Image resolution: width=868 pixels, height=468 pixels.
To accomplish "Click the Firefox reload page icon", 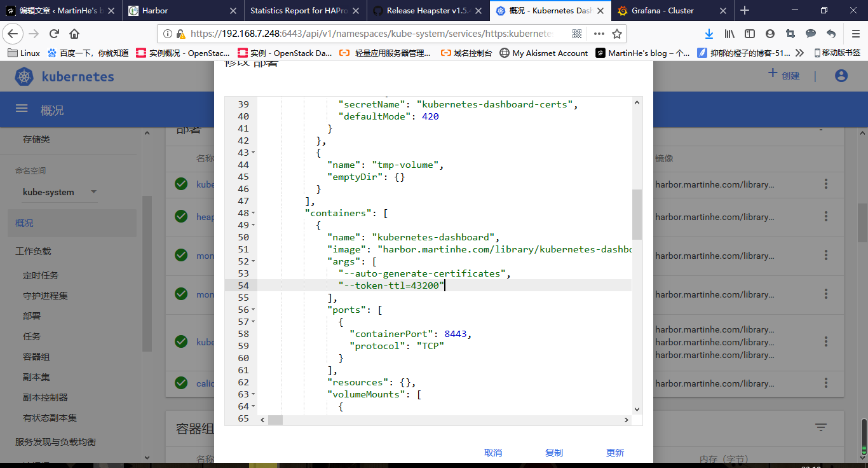I will (54, 34).
